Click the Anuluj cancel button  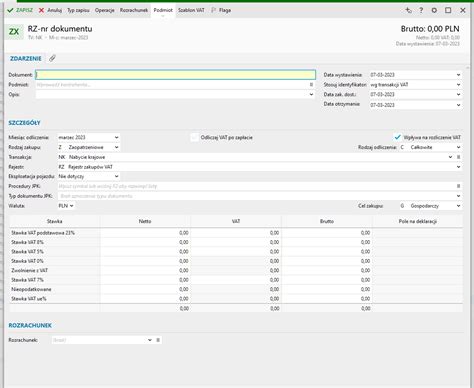pos(50,10)
